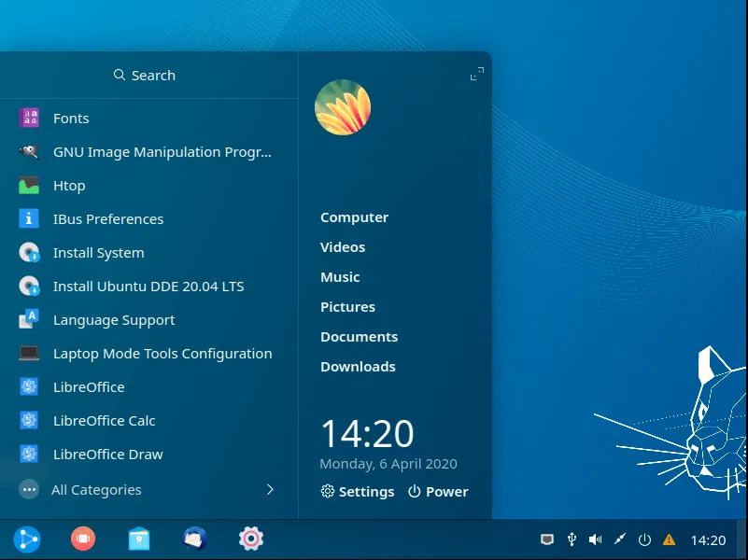Click the All Categories dots icon
Viewport: 748px width, 560px height.
(29, 489)
